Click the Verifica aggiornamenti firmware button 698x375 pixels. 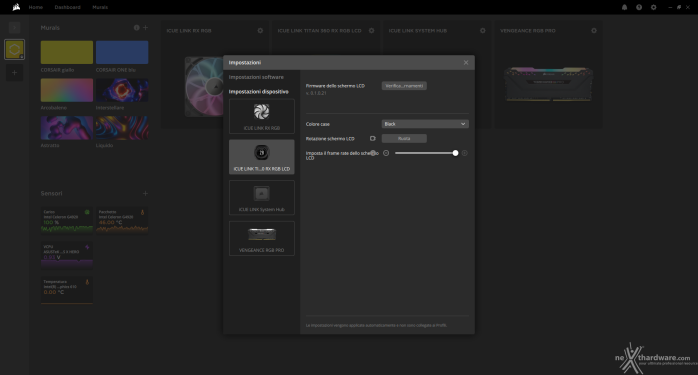tap(404, 86)
